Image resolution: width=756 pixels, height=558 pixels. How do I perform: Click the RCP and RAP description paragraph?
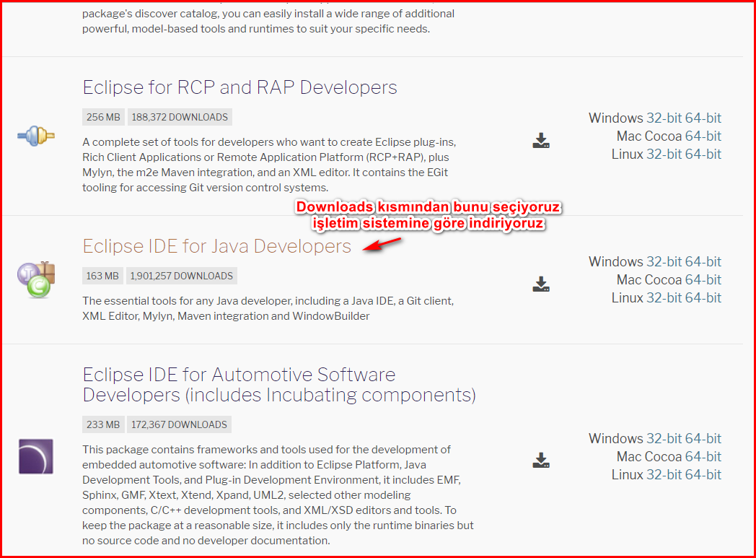(x=269, y=165)
